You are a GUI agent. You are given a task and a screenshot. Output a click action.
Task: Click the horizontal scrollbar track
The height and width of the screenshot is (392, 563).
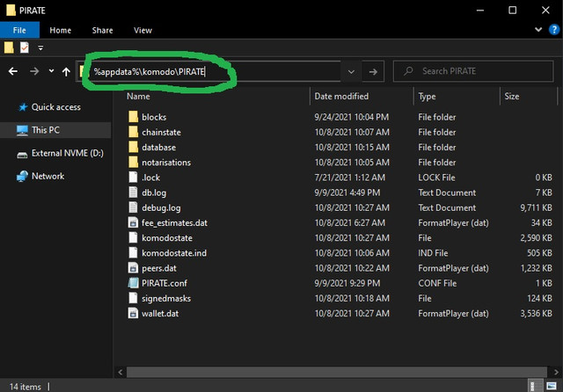(337, 372)
